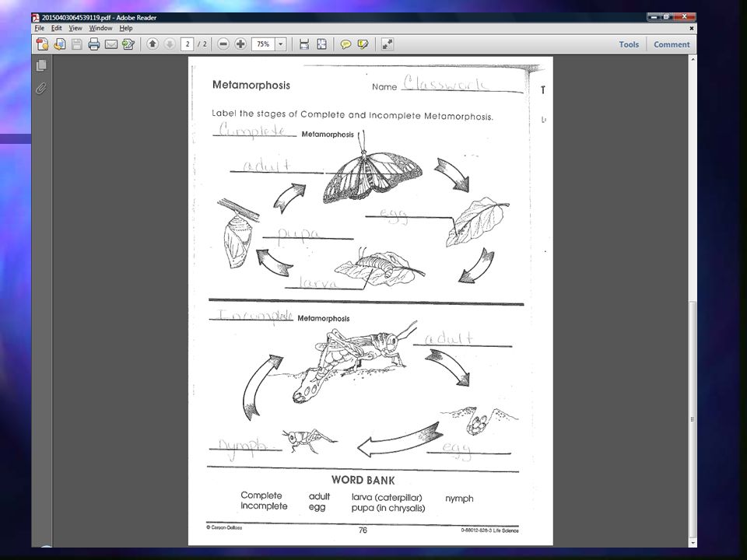Click the page number "76" at page bottom
Viewport: 747px width, 560px height.
(x=363, y=530)
